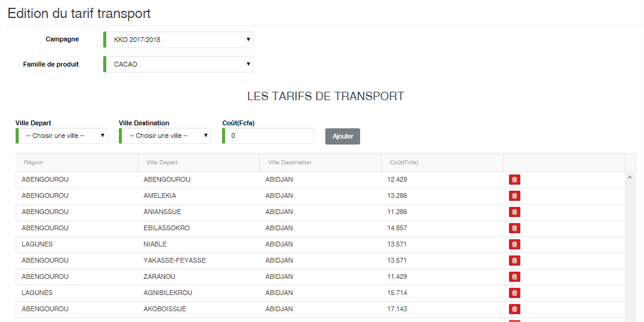The height and width of the screenshot is (322, 644).
Task: Click the Coût(Fcfa) table column header
Action: click(x=404, y=162)
